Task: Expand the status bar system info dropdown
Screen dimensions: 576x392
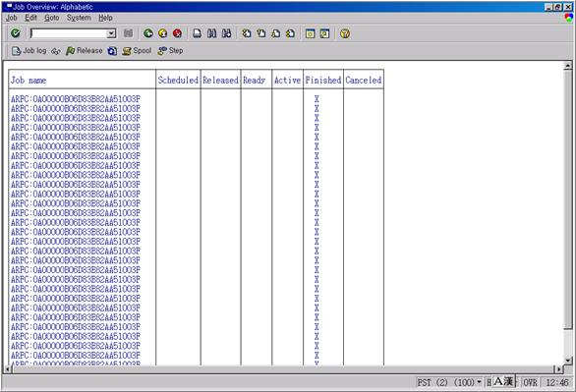Action: tap(479, 382)
